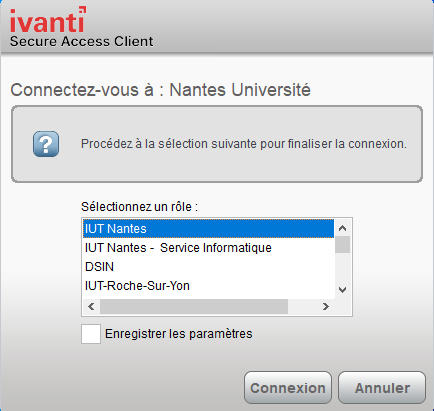Select the IUT Nantes role
This screenshot has width=434, height=411.
point(208,229)
